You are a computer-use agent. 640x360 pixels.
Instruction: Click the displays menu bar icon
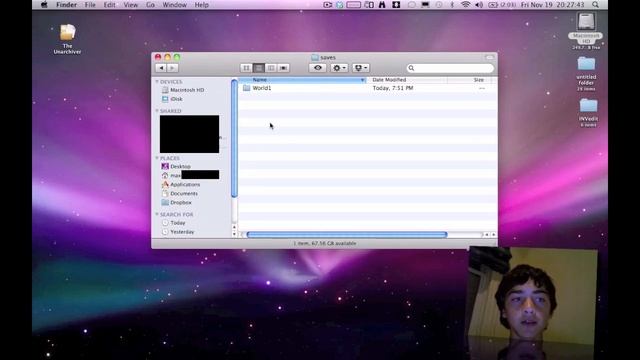[425, 5]
